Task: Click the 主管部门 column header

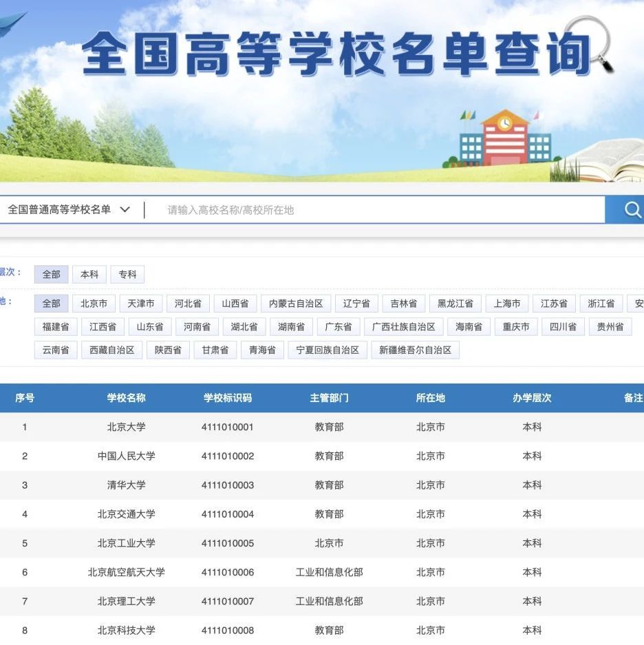Action: pyautogui.click(x=329, y=398)
